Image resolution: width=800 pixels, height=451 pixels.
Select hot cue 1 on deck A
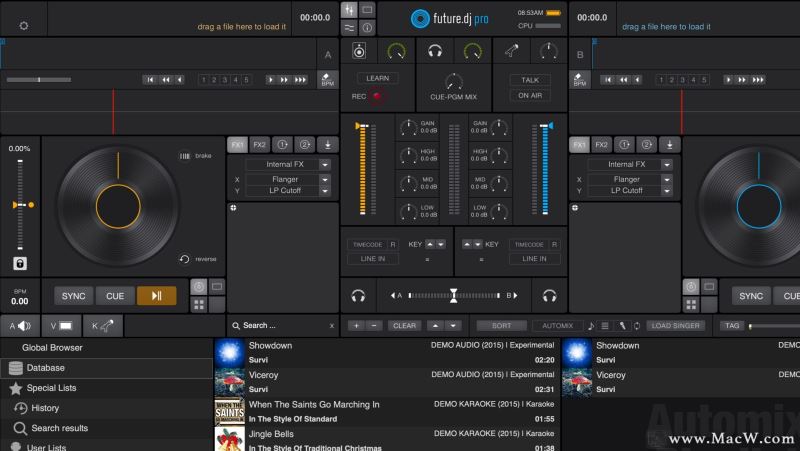pyautogui.click(x=204, y=80)
